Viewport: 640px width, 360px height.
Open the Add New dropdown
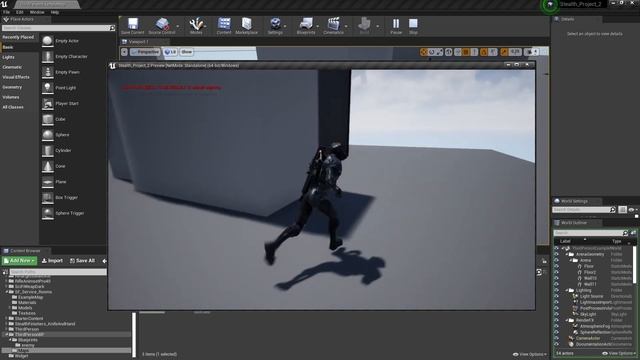(x=19, y=260)
